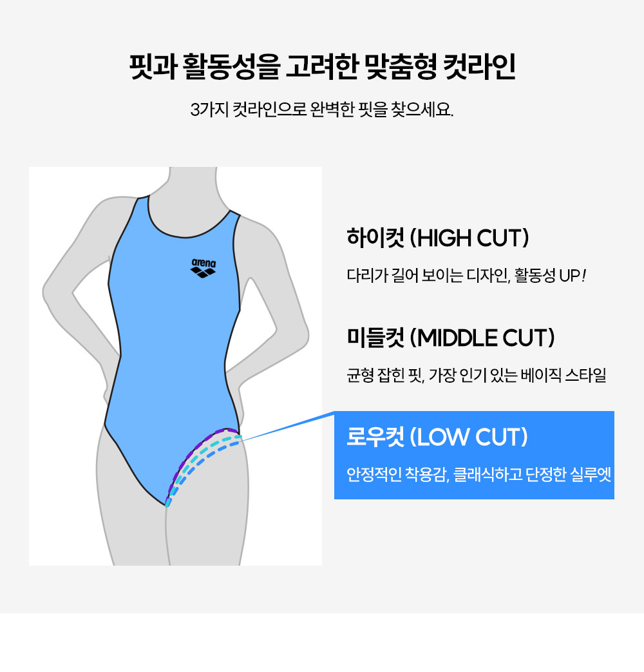Select the 하이컷 (HIGH CUT) heading
The height and width of the screenshot is (672, 644).
[437, 238]
